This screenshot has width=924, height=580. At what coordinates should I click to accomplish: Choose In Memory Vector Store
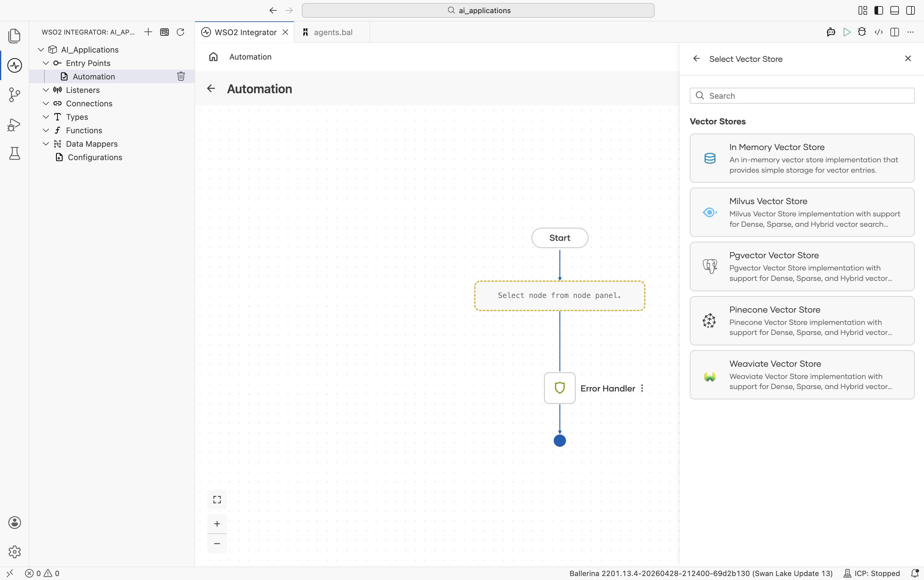[x=802, y=158]
